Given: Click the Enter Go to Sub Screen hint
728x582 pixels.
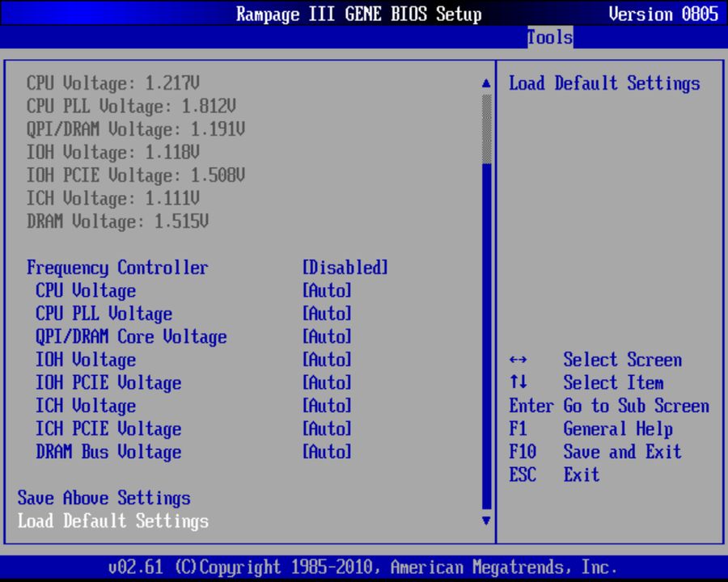Looking at the screenshot, I should pos(609,406).
